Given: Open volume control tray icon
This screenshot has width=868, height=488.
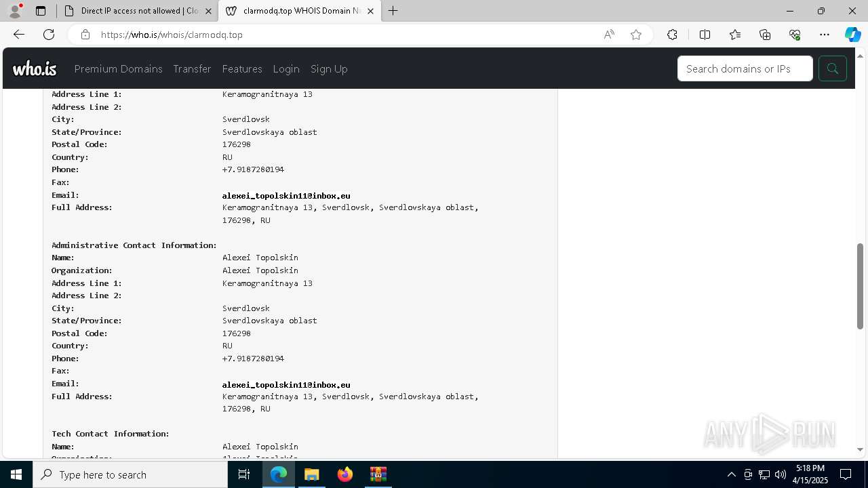Looking at the screenshot, I should pos(781,474).
